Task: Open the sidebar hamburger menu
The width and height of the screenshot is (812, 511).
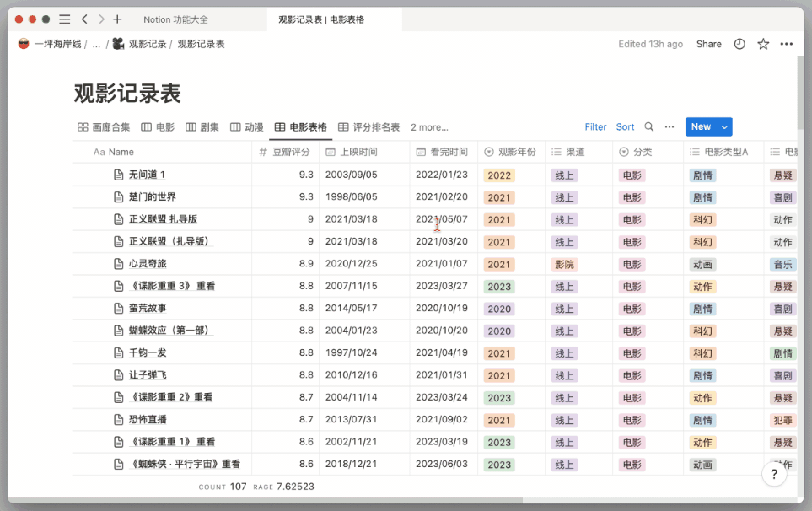Action: [x=65, y=19]
